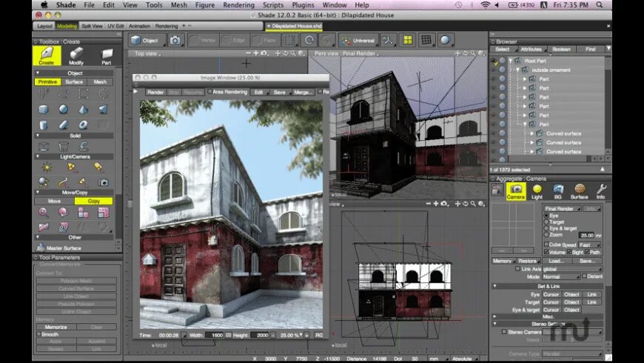Open the Surface aggregate panel icon
Image resolution: width=644 pixels, height=363 pixels.
point(580,191)
